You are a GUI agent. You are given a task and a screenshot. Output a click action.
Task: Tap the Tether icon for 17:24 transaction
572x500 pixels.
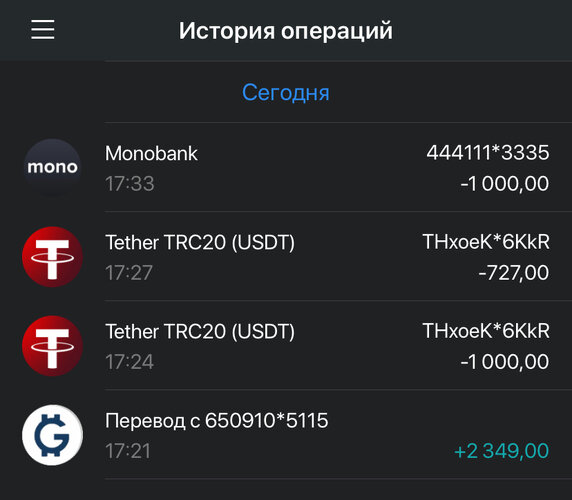coord(53,346)
